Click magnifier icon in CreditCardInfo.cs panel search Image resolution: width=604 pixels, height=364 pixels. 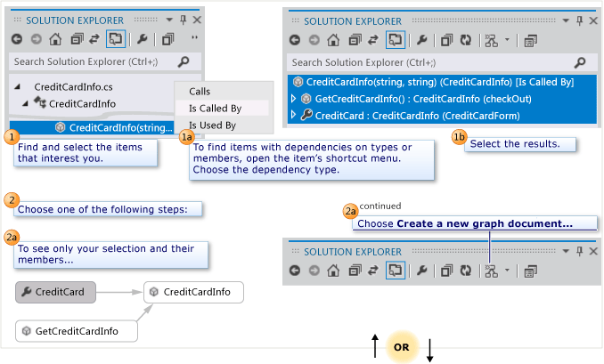click(x=184, y=61)
